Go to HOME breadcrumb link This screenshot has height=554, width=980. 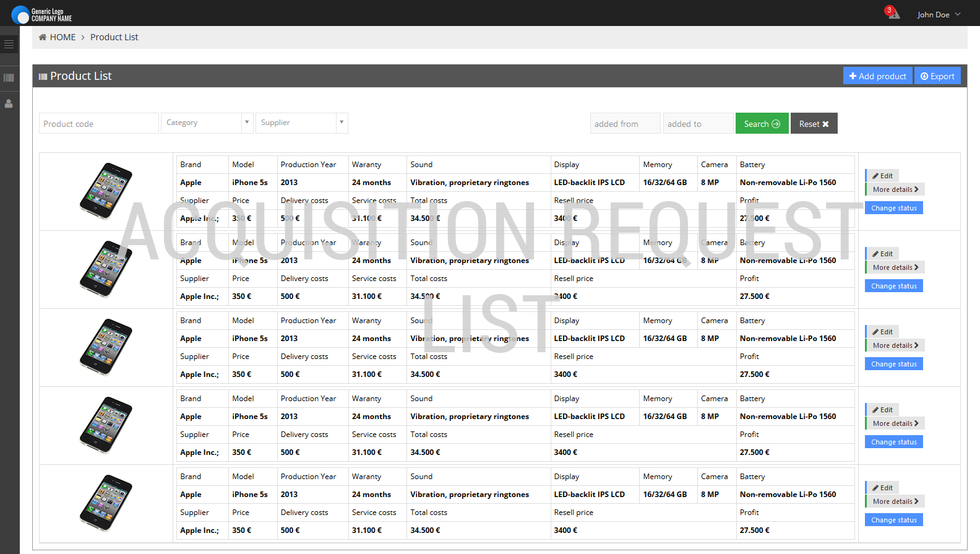click(62, 37)
